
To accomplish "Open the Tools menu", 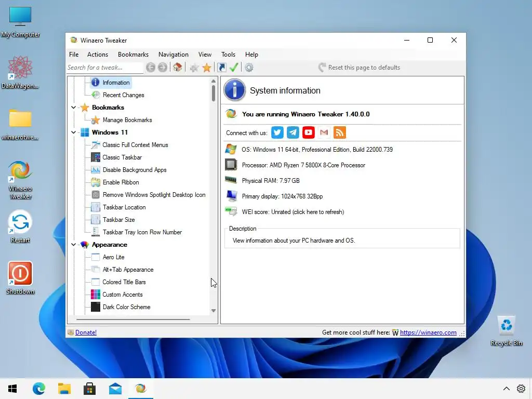I will (229, 54).
